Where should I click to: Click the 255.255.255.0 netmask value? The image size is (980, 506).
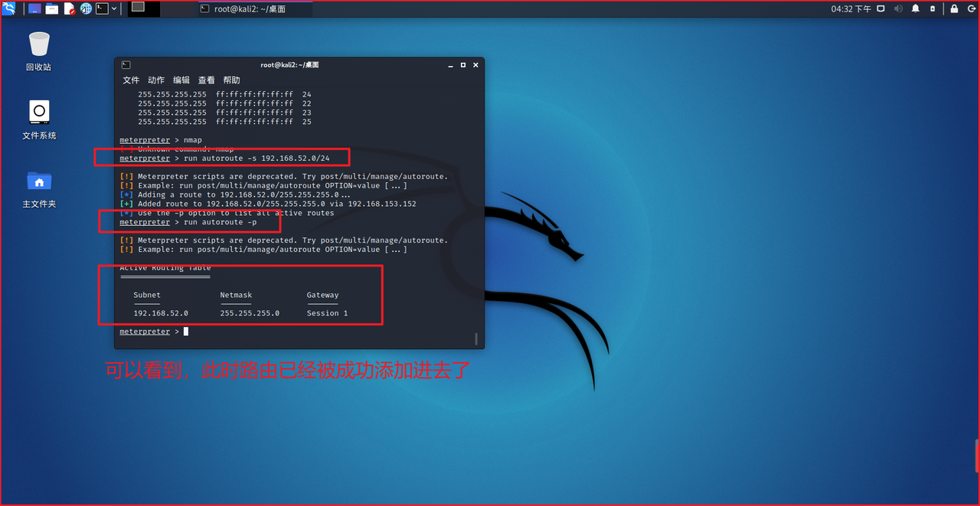[x=250, y=313]
